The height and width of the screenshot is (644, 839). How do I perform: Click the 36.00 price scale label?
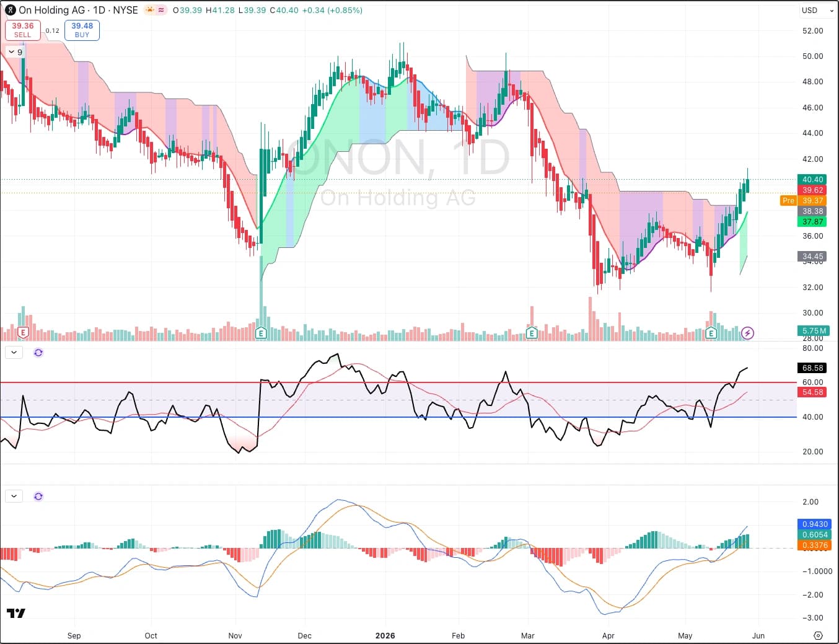tap(812, 236)
